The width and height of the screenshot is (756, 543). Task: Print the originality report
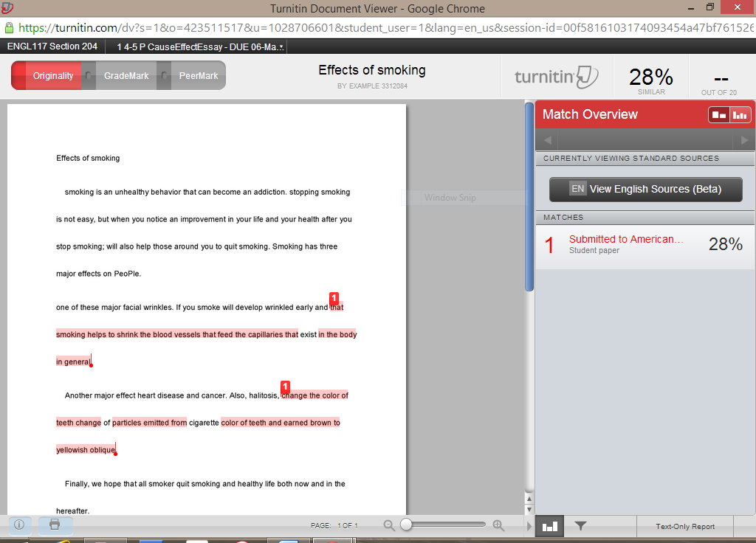(55, 525)
